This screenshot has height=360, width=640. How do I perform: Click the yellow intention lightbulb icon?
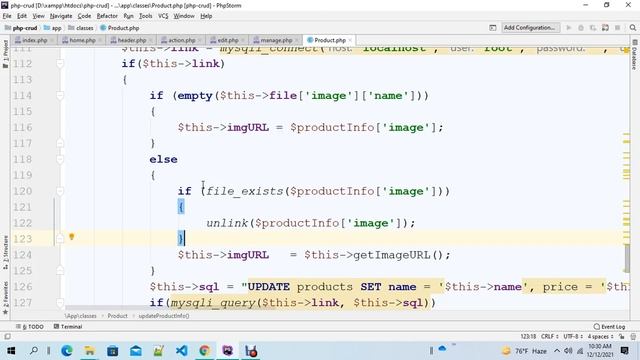(71, 237)
